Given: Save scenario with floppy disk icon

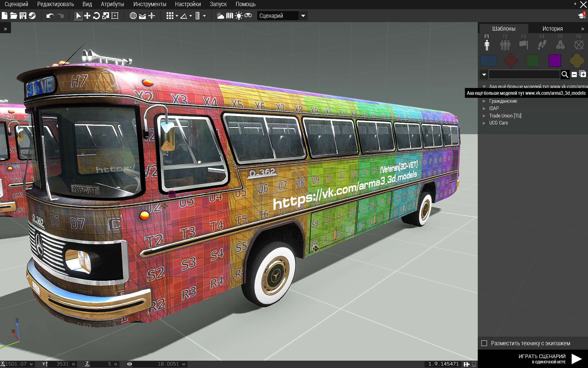Looking at the screenshot, I should click(23, 16).
